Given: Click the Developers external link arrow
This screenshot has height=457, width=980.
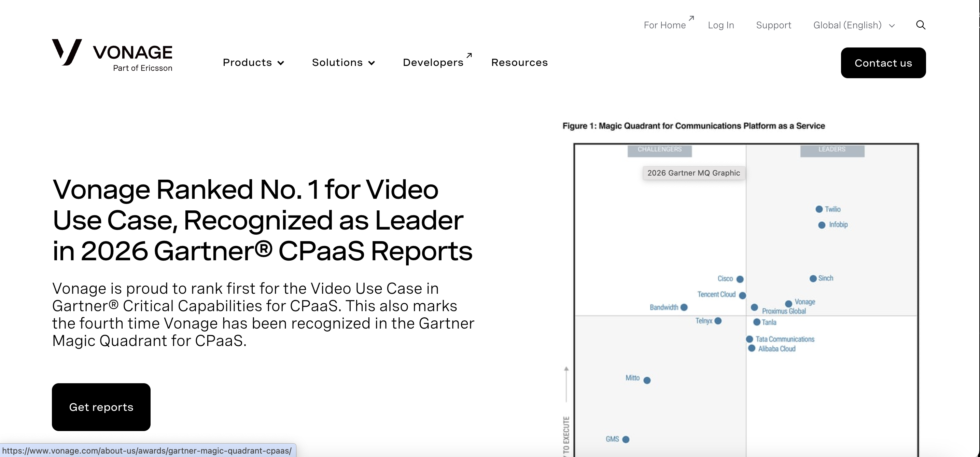Looking at the screenshot, I should coord(469,56).
